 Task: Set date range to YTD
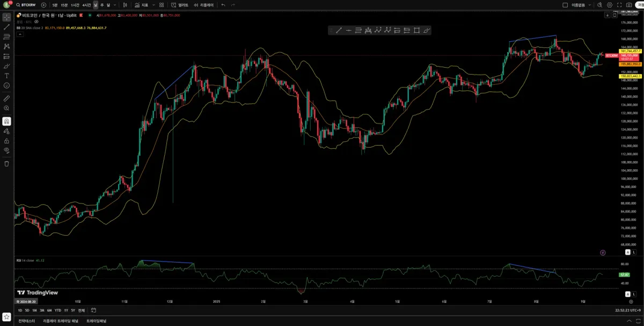pyautogui.click(x=57, y=310)
